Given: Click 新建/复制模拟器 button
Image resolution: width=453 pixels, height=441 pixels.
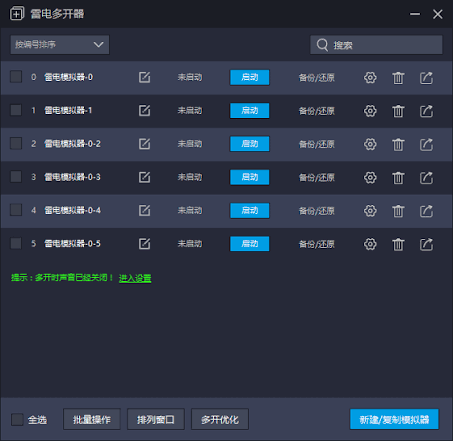Looking at the screenshot, I should coord(394,419).
